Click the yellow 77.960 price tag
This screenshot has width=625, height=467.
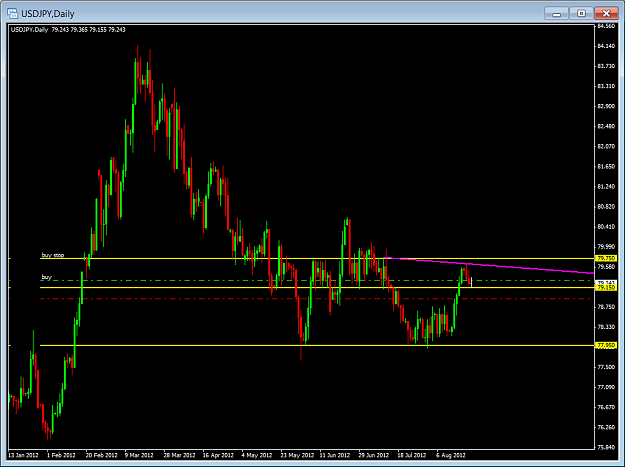pyautogui.click(x=606, y=345)
